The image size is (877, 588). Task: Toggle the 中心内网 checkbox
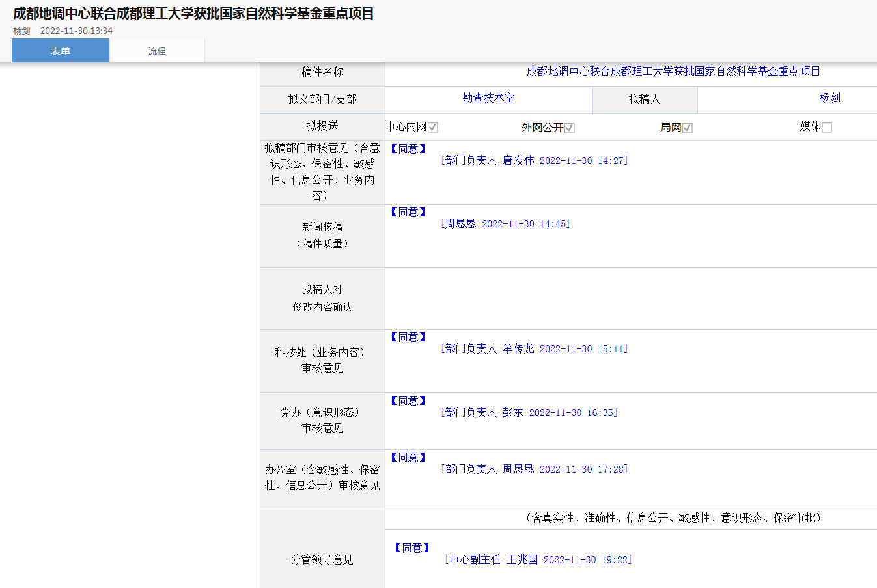tap(433, 128)
